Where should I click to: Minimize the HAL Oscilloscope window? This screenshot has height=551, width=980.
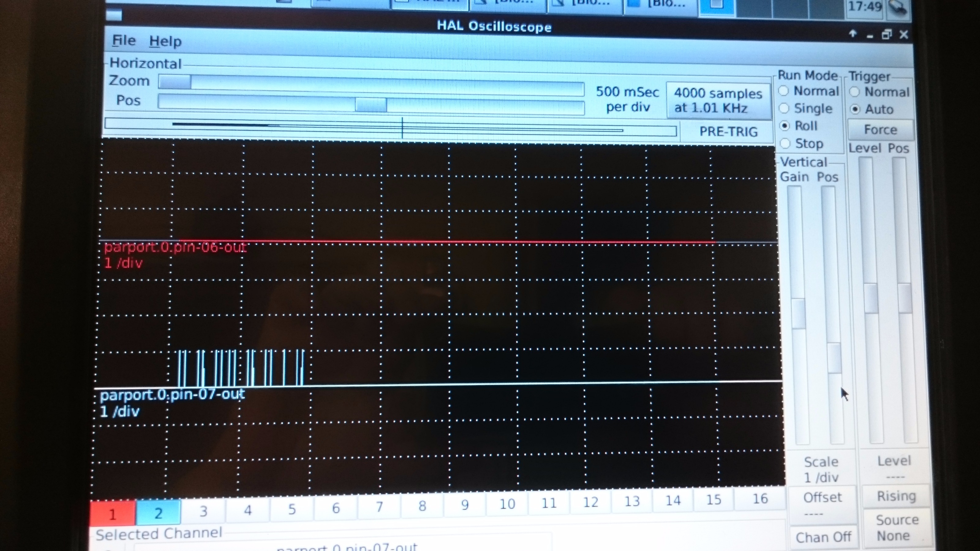(870, 36)
